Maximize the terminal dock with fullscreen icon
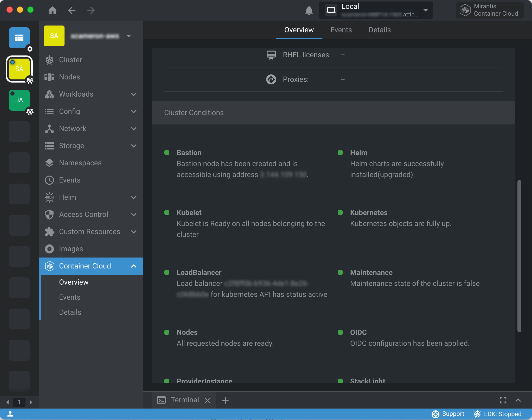 [x=503, y=400]
